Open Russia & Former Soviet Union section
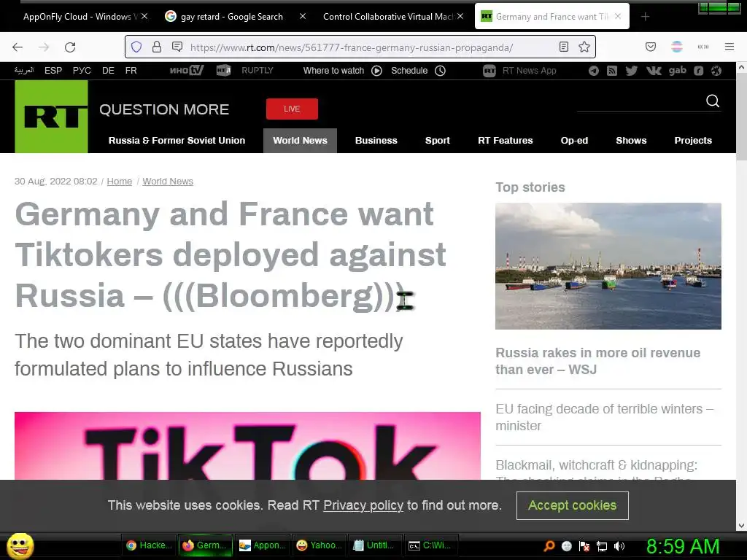Screen dimensions: 747x560 point(177,141)
